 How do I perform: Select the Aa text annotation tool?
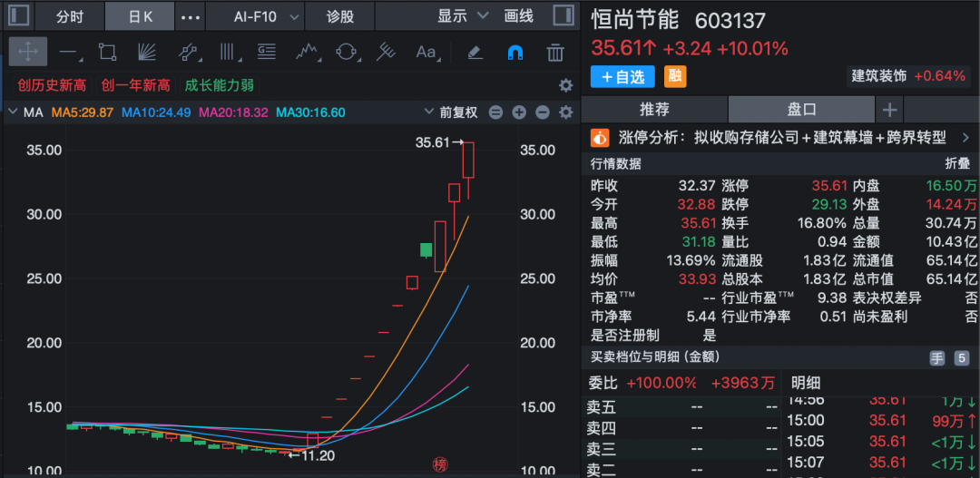tap(427, 52)
